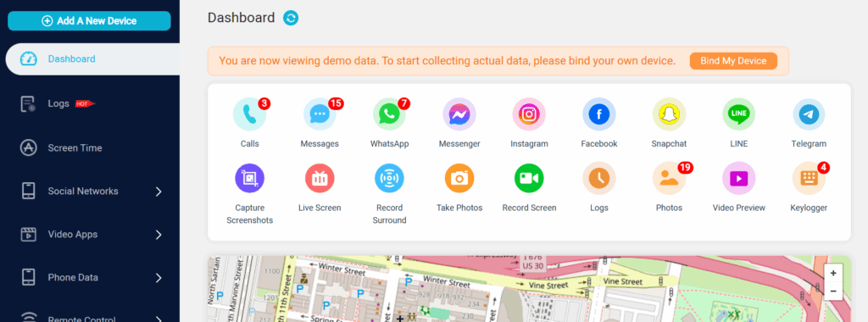This screenshot has width=868, height=322.
Task: Open the Snapchat icon
Action: coord(669,114)
